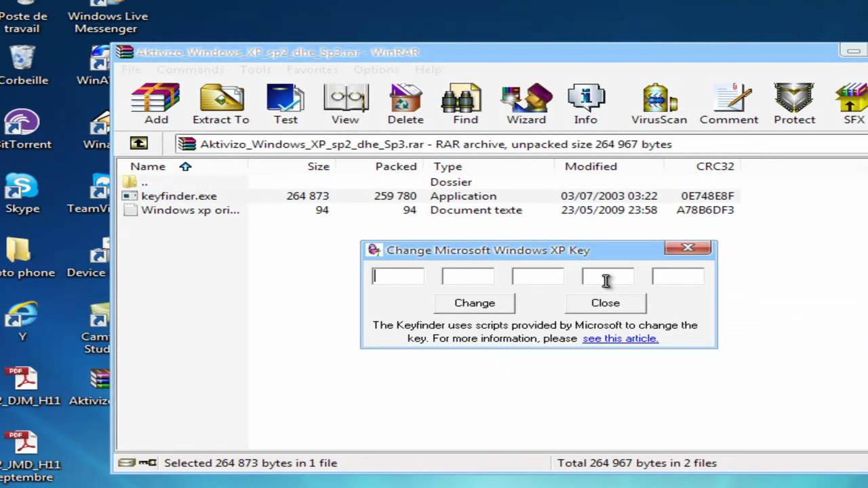Image resolution: width=868 pixels, height=488 pixels.
Task: Click the Protect archive icon
Action: (x=794, y=104)
